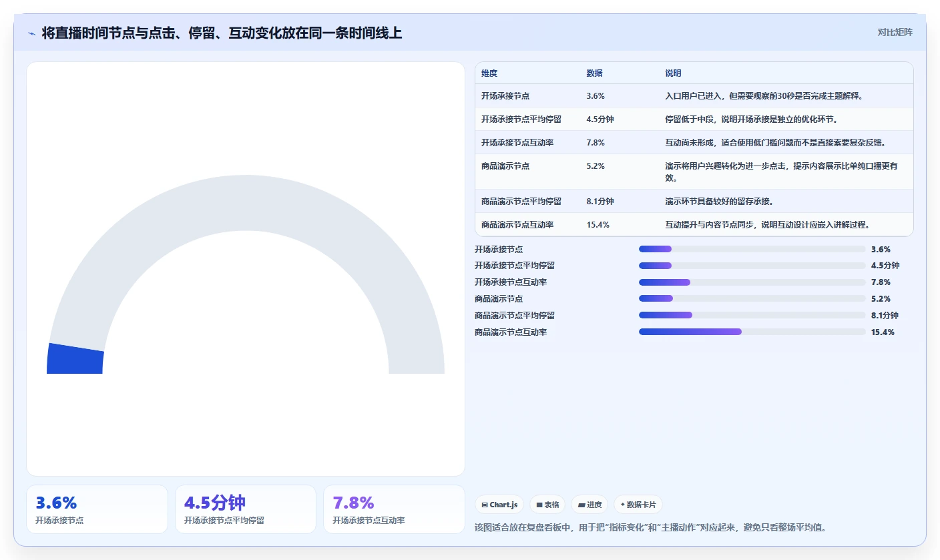Click the description starting 演示将用户兴趣转化
The width and height of the screenshot is (940, 560).
pos(781,172)
